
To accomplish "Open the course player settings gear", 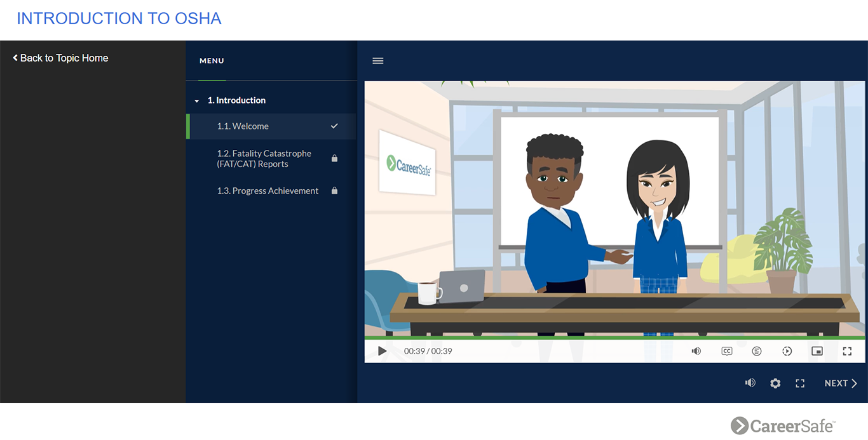I will pyautogui.click(x=775, y=383).
